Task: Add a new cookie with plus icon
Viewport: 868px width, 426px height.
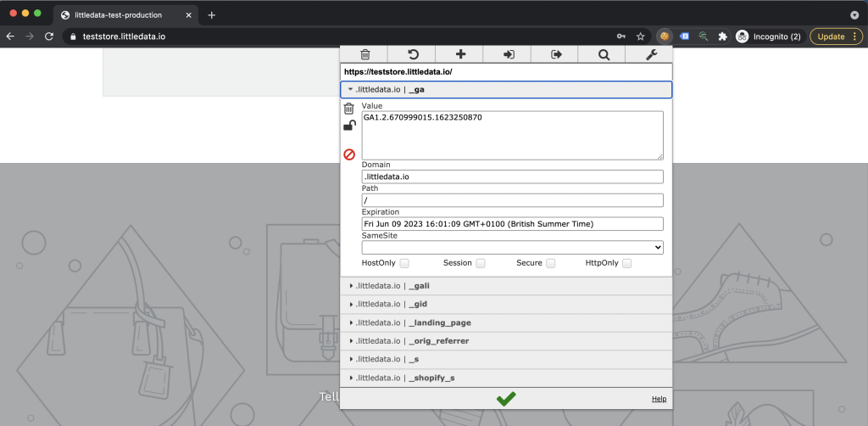Action: [x=460, y=54]
